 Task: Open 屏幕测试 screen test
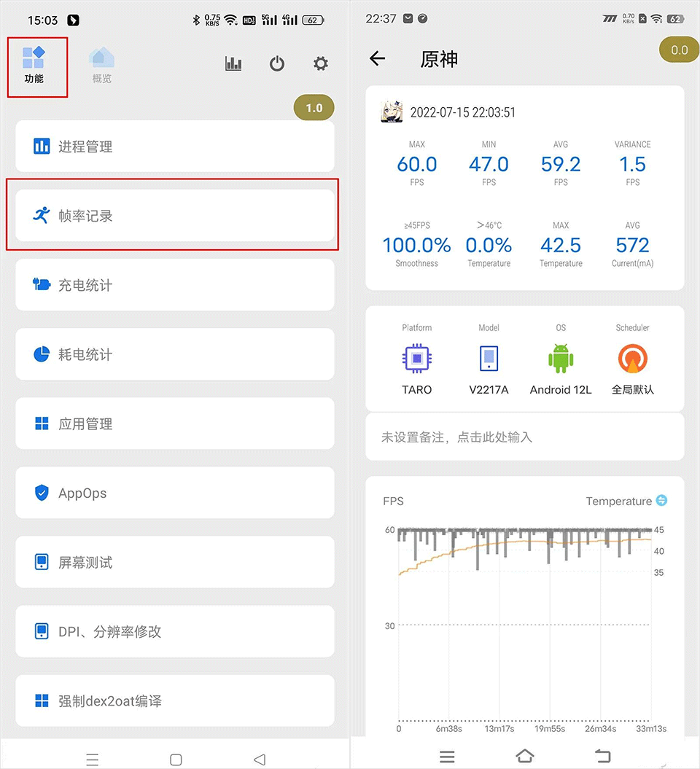coord(174,562)
